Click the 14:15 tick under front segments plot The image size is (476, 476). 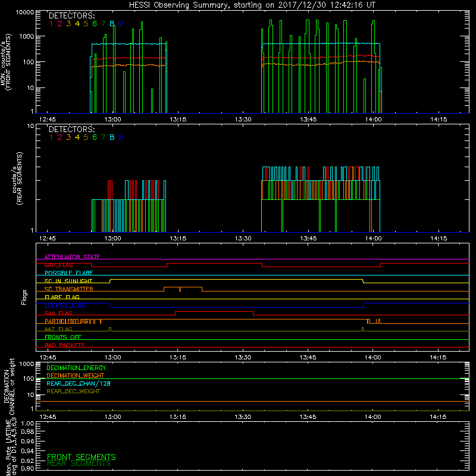439,120
